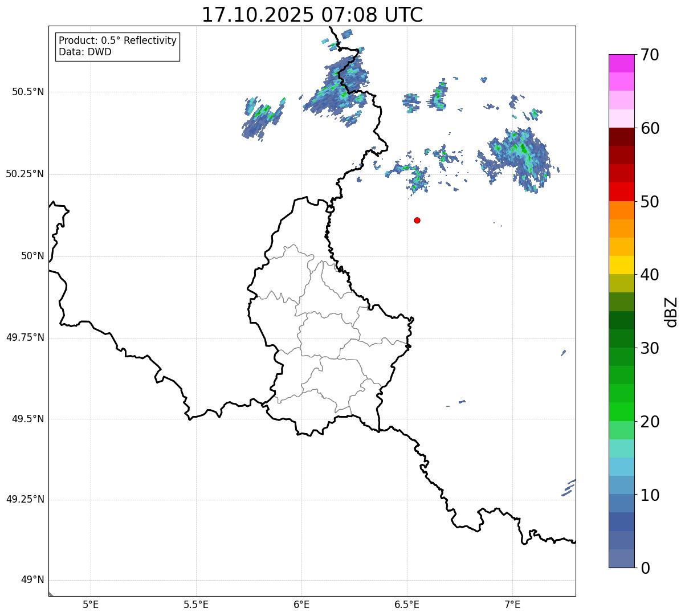Click the 49.25°N latitude tick label
This screenshot has height=616, width=685.
coord(25,500)
